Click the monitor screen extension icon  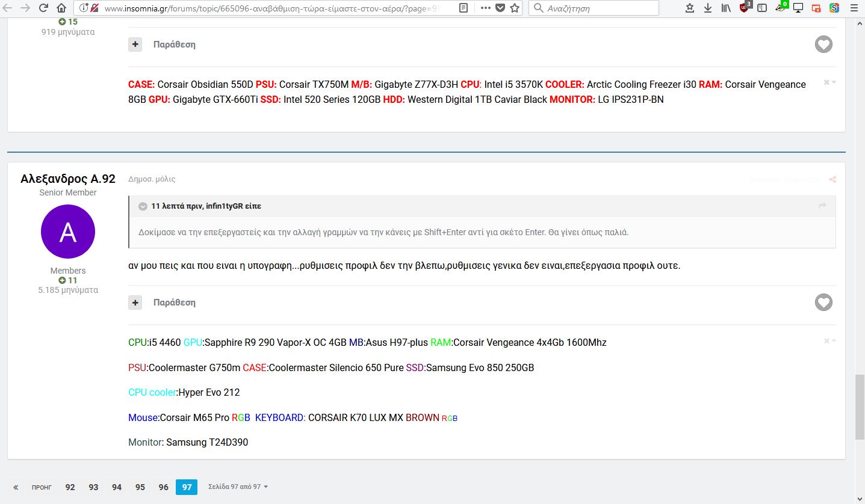coord(798,8)
